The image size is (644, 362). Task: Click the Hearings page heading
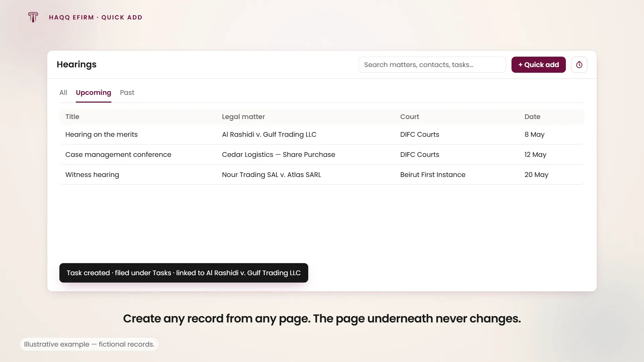pos(76,64)
